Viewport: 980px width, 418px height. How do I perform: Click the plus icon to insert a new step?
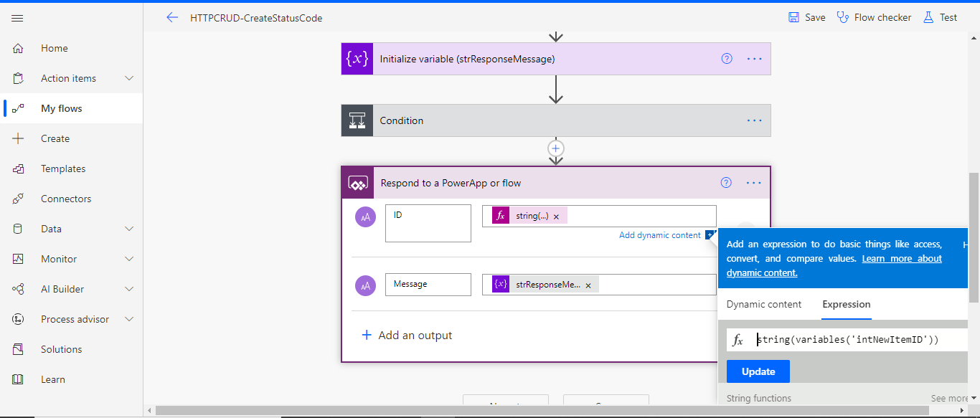pos(555,148)
